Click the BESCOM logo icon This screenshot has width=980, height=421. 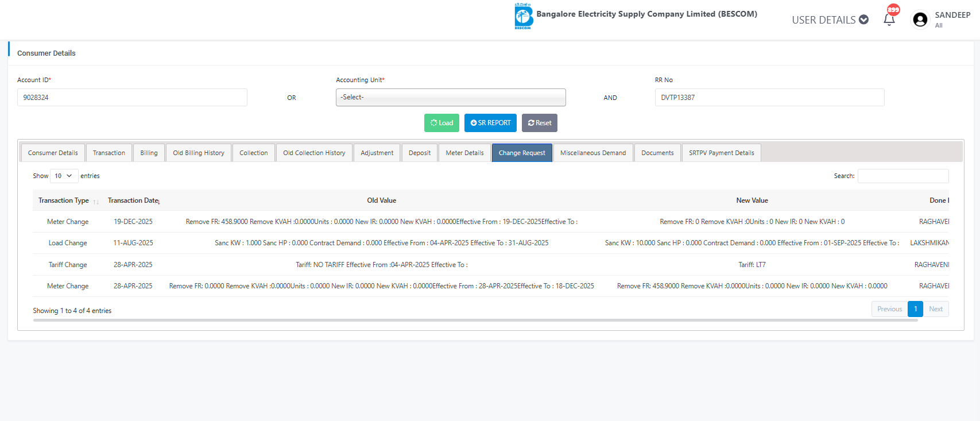pos(523,16)
